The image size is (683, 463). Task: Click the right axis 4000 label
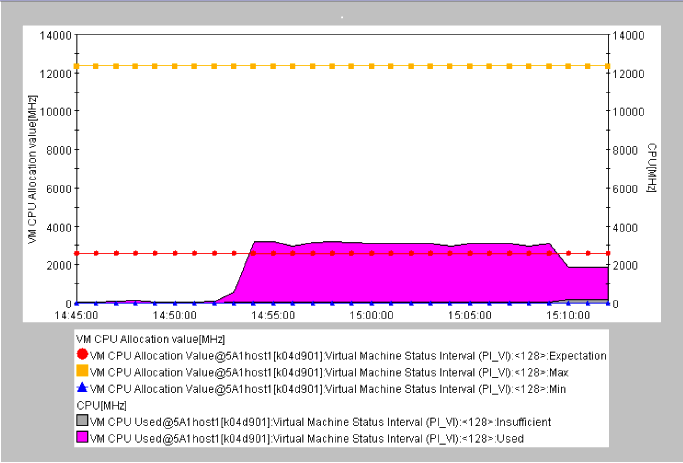tap(625, 227)
